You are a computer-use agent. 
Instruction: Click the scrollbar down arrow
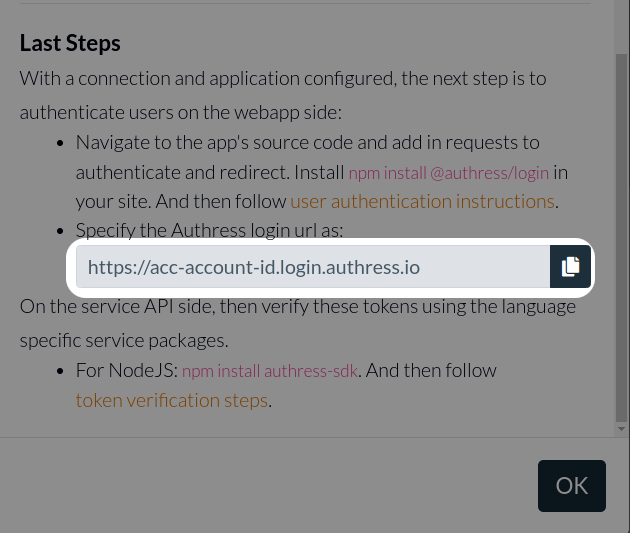[x=622, y=428]
